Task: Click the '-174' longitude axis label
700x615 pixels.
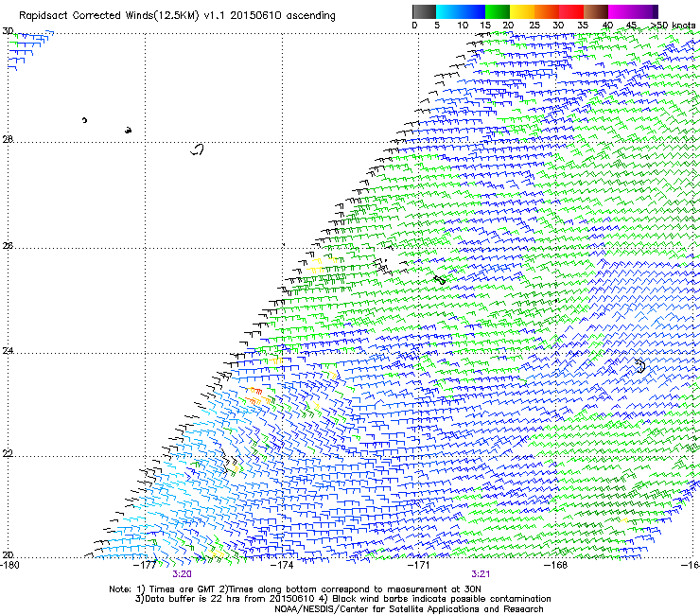Action: point(282,565)
